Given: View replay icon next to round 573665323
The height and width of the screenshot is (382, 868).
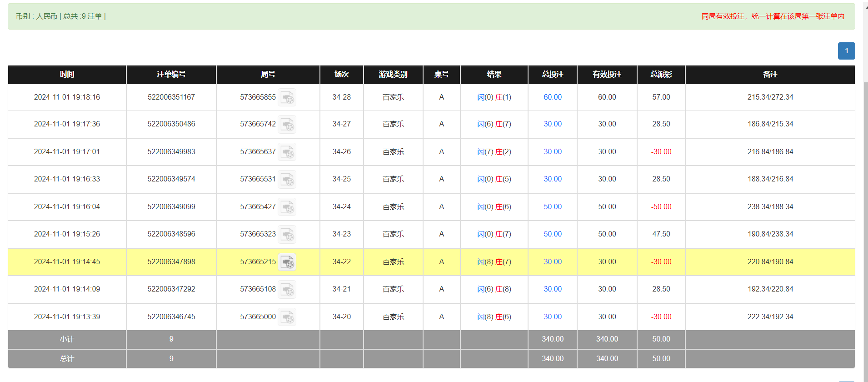Looking at the screenshot, I should point(287,234).
